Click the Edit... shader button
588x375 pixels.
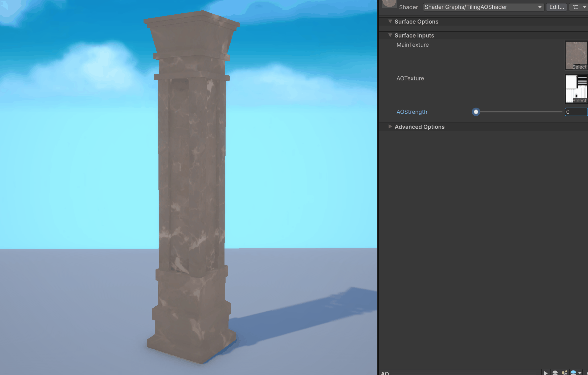point(557,7)
